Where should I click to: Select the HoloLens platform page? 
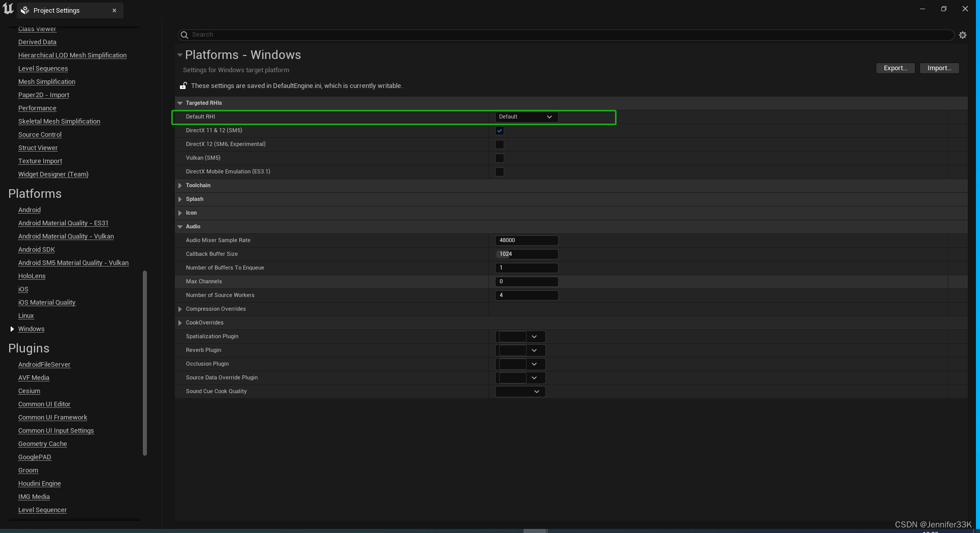pos(32,276)
